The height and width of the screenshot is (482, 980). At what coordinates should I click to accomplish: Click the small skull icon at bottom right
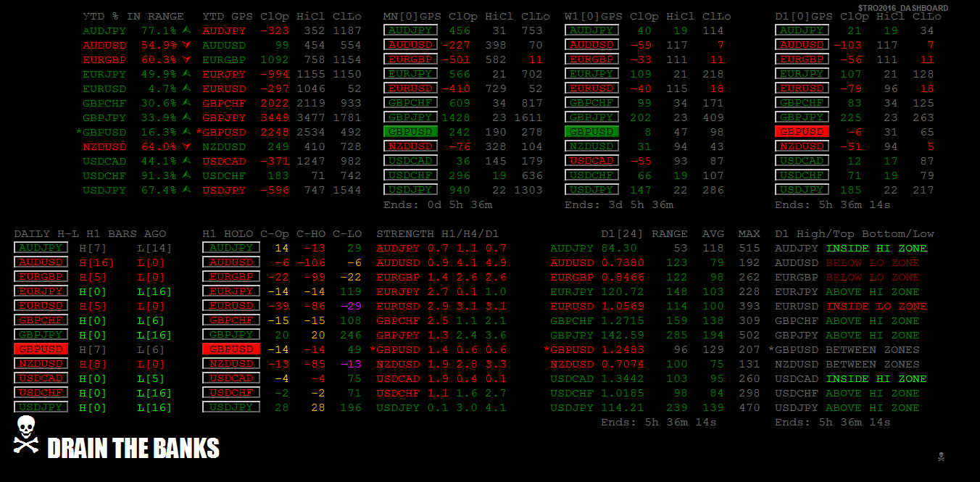pos(942,457)
